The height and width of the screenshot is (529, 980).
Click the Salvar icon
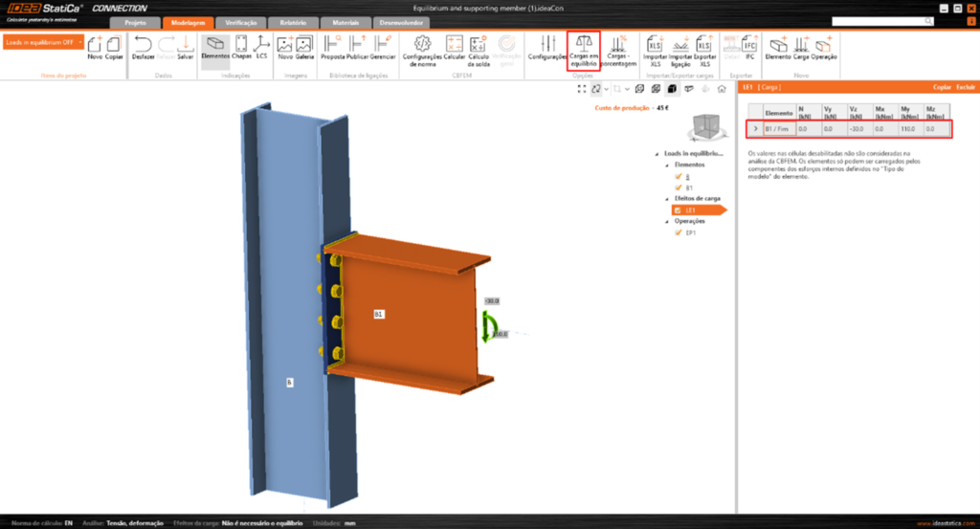(x=186, y=44)
